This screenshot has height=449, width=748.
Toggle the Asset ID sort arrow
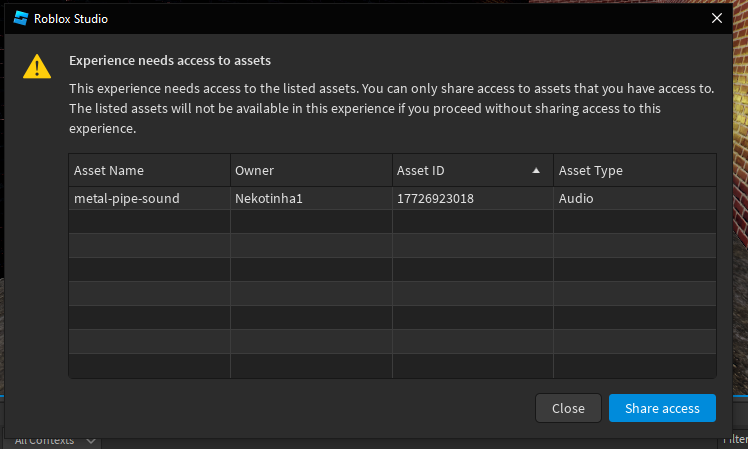tap(536, 170)
